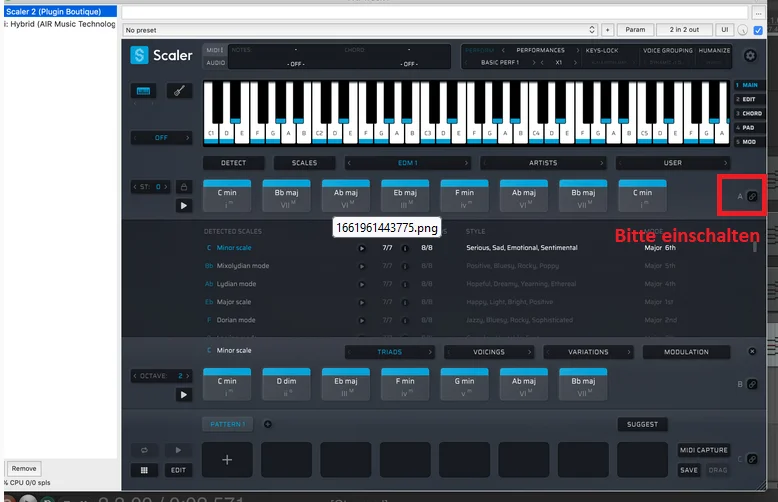Toggle plugin bypass checkbox
778x502 pixels.
pos(758,30)
